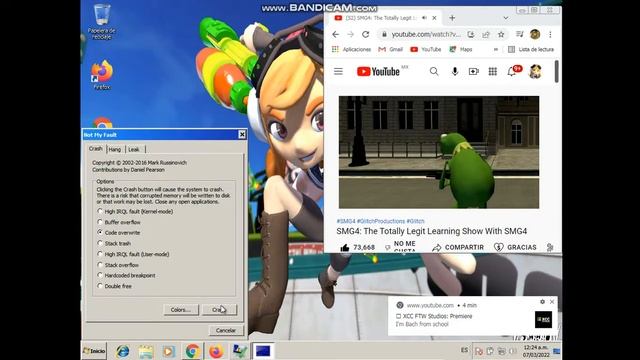Image resolution: width=640 pixels, height=360 pixels.
Task: Open Windows Media Player taskbar icon
Action: pyautogui.click(x=169, y=351)
